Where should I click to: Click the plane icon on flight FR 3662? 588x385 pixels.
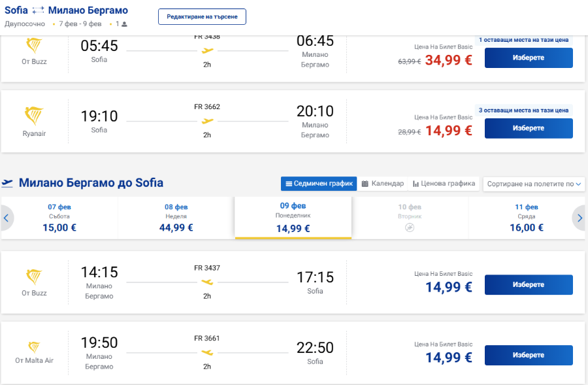pos(207,121)
